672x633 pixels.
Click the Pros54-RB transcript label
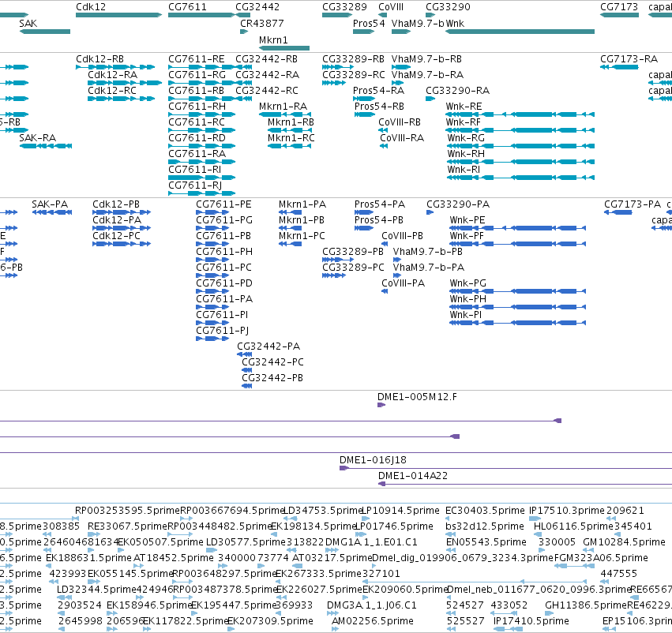pos(379,107)
